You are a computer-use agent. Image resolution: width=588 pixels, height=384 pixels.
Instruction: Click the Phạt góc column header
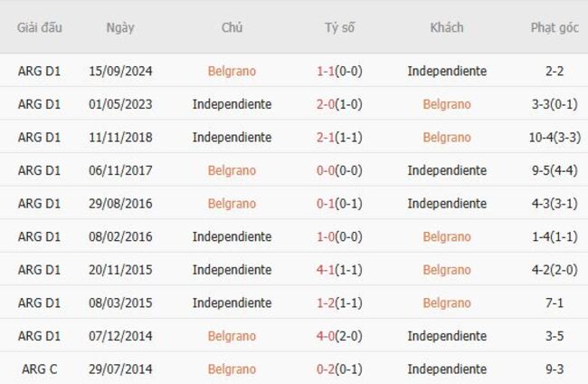555,27
